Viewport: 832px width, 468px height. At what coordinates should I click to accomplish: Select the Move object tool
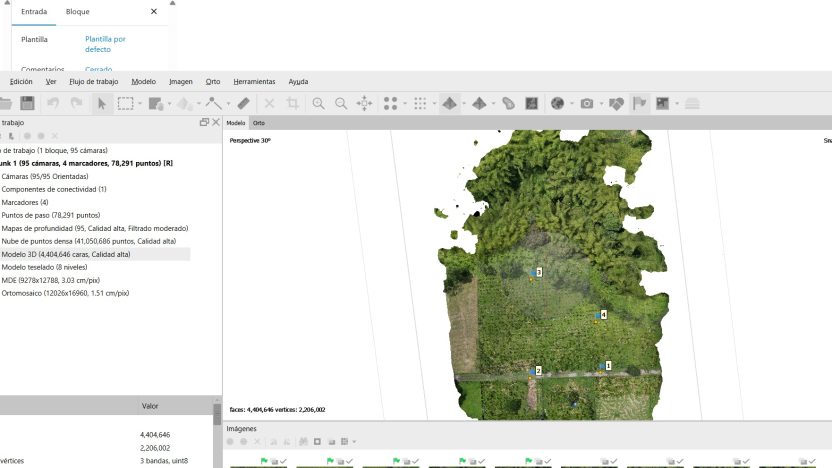[185, 103]
